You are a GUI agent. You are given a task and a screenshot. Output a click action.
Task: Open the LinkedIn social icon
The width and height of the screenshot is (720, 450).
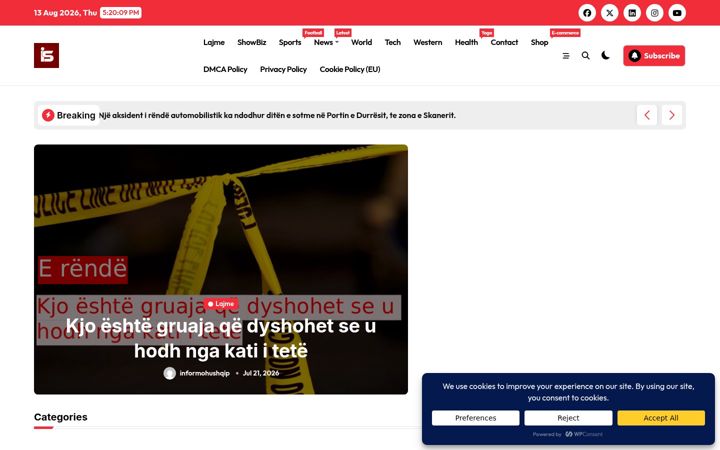point(632,13)
